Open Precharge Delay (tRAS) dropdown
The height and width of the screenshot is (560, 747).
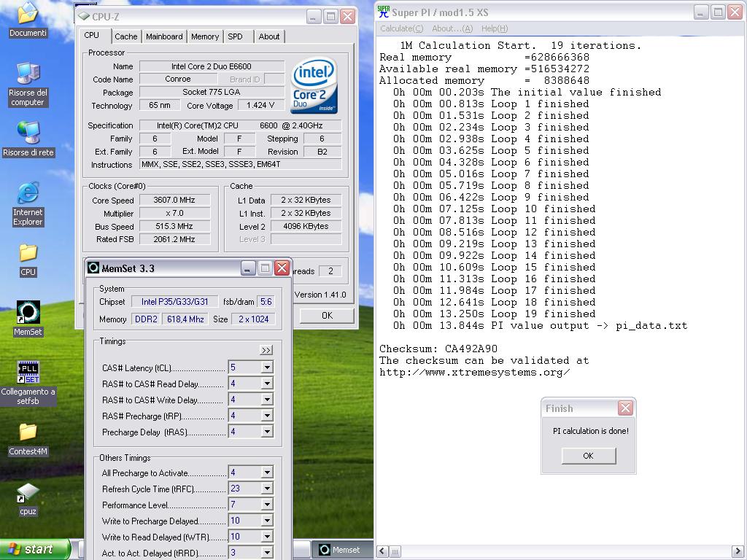point(267,432)
